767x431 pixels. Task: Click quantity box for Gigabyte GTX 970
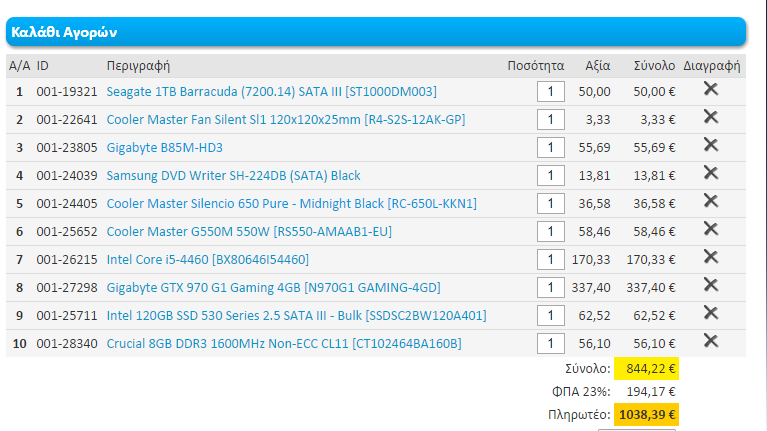[551, 288]
